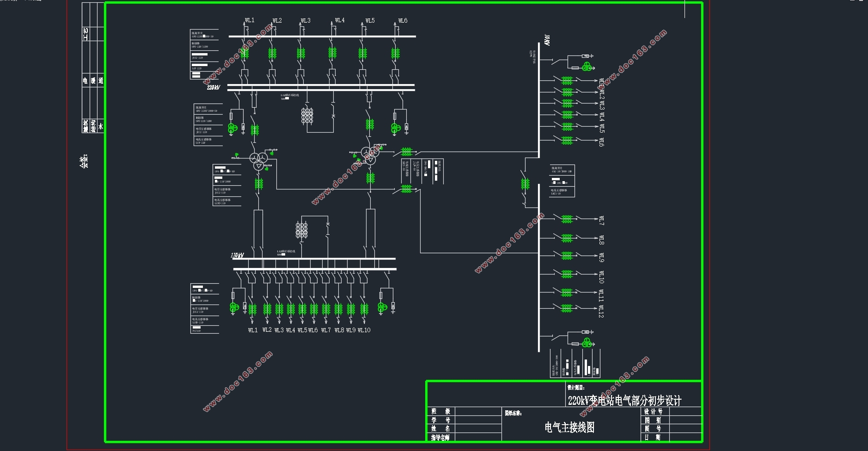868x451 pixels.
Task: Select the WL4 label above the 220kV lines
Action: pos(340,20)
